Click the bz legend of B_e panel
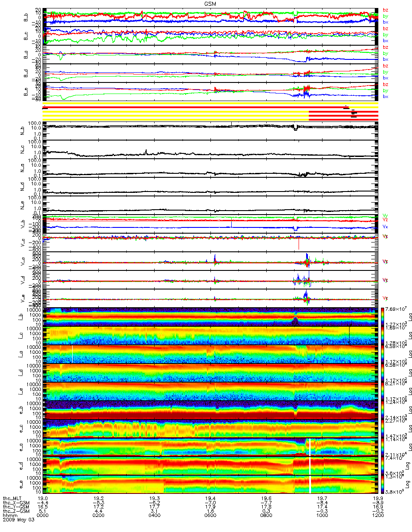The height and width of the screenshot is (532, 412). 385,85
